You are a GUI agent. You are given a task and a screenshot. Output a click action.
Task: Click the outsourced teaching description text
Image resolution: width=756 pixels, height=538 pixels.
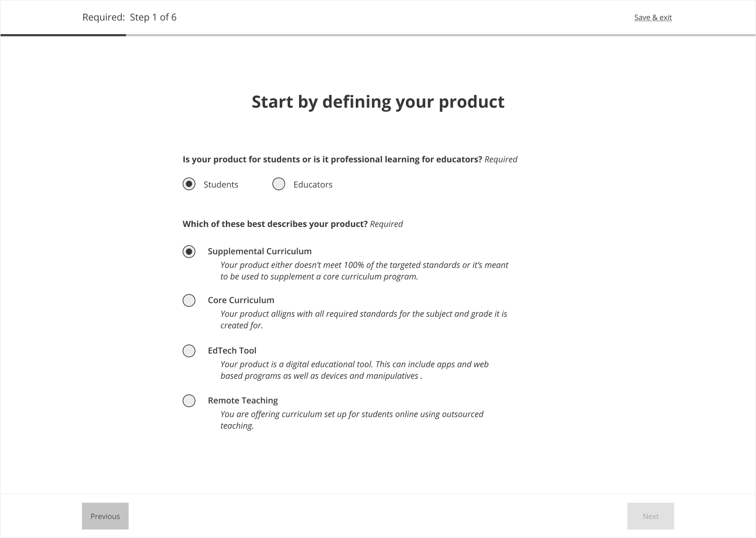pos(352,420)
